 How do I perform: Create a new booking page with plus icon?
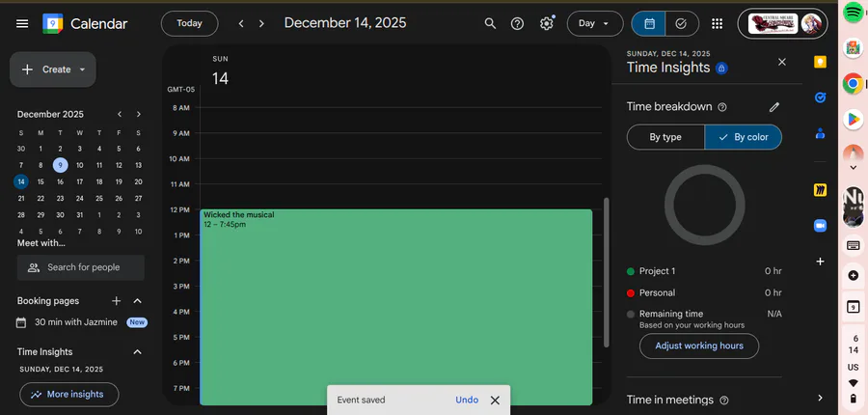click(x=117, y=301)
